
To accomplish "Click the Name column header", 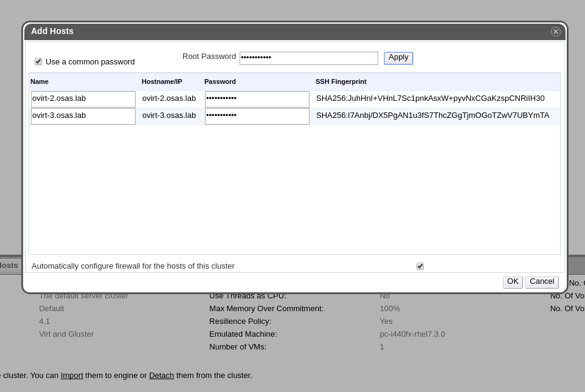I will (x=40, y=81).
